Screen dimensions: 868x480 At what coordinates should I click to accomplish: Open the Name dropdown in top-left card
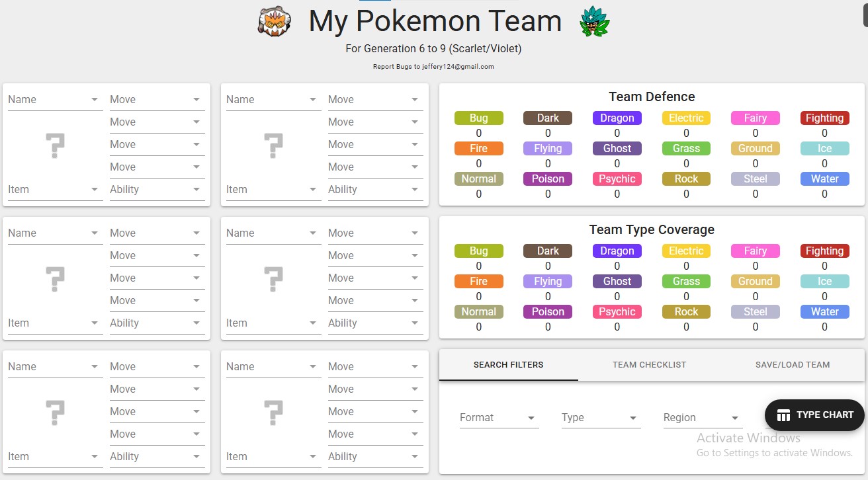click(55, 100)
